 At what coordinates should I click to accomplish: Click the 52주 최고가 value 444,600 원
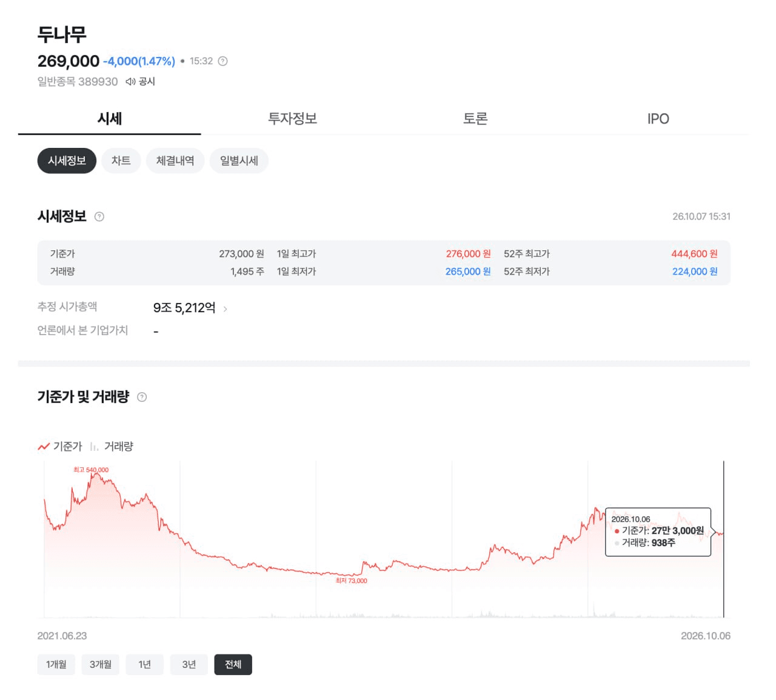[x=694, y=254]
